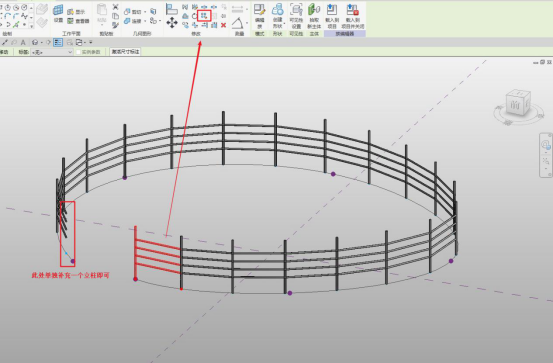Click Load into Project and Close icon
553x363 pixels.
coord(353,16)
